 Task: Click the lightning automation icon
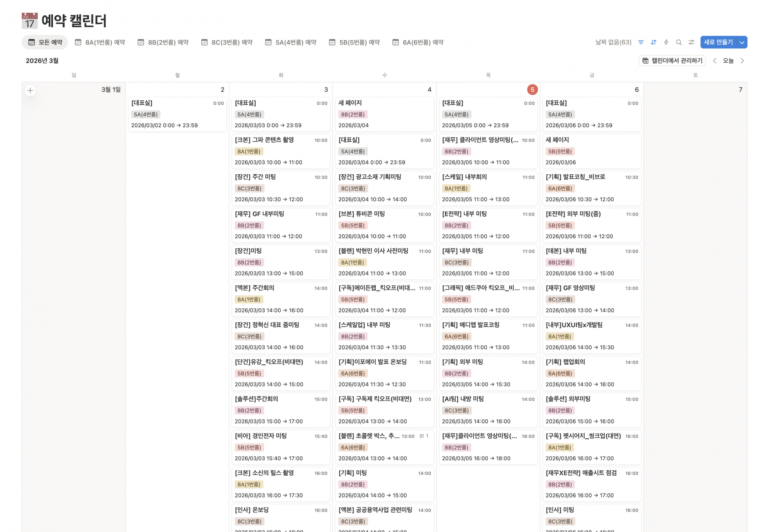click(666, 42)
